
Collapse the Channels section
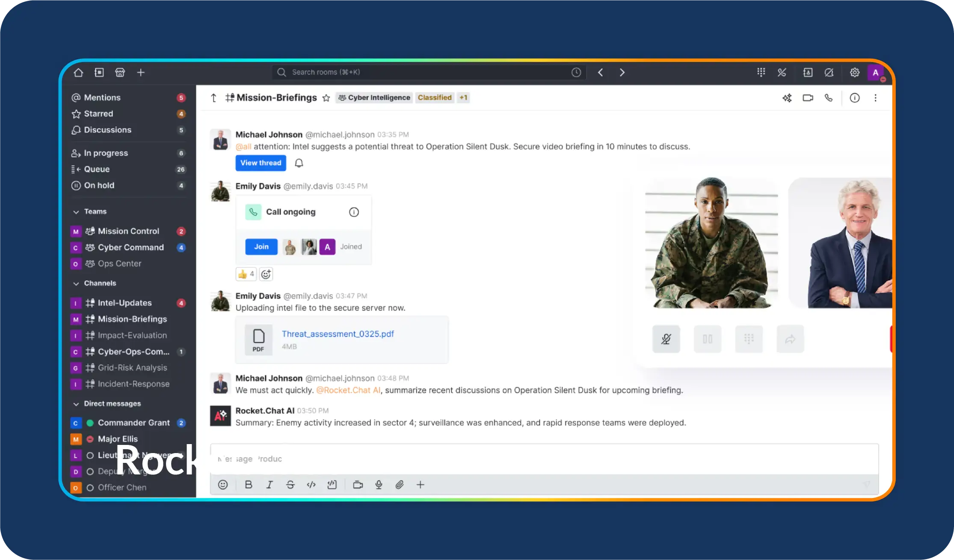click(76, 284)
